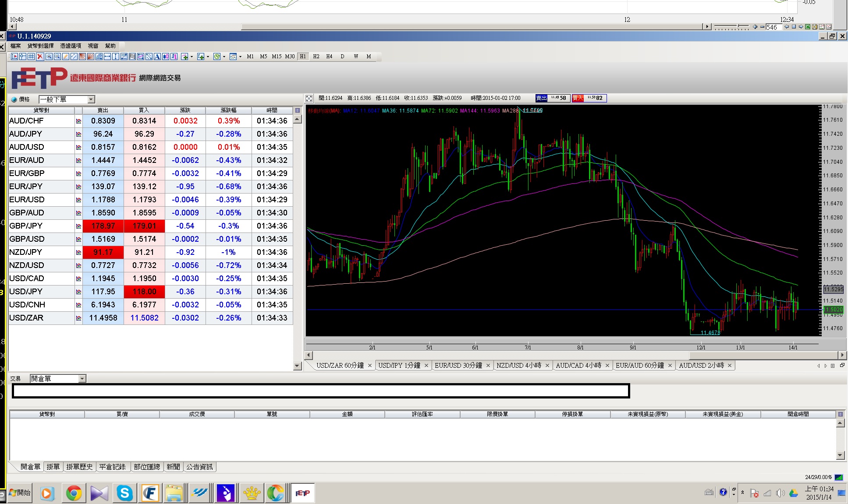The image size is (848, 504).
Task: Select the trend line drawing tool
Action: tap(74, 56)
